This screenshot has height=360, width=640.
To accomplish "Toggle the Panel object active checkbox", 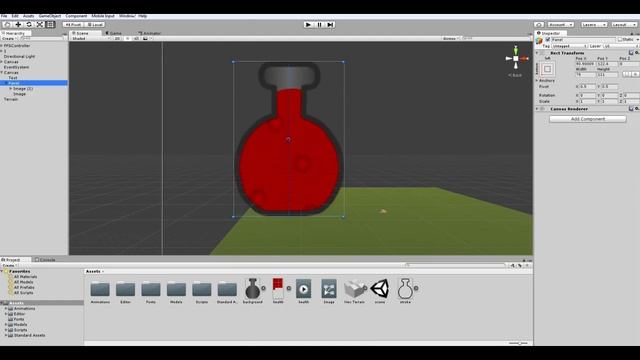I will click(x=548, y=40).
